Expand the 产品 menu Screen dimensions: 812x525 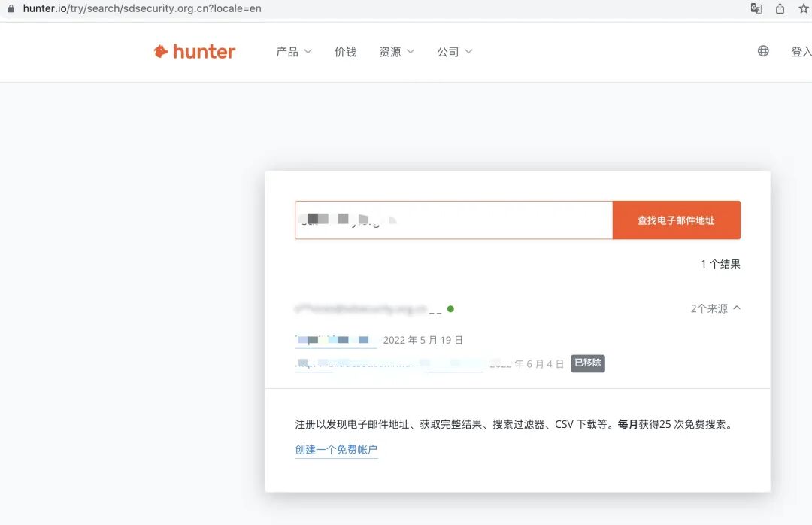tap(294, 51)
